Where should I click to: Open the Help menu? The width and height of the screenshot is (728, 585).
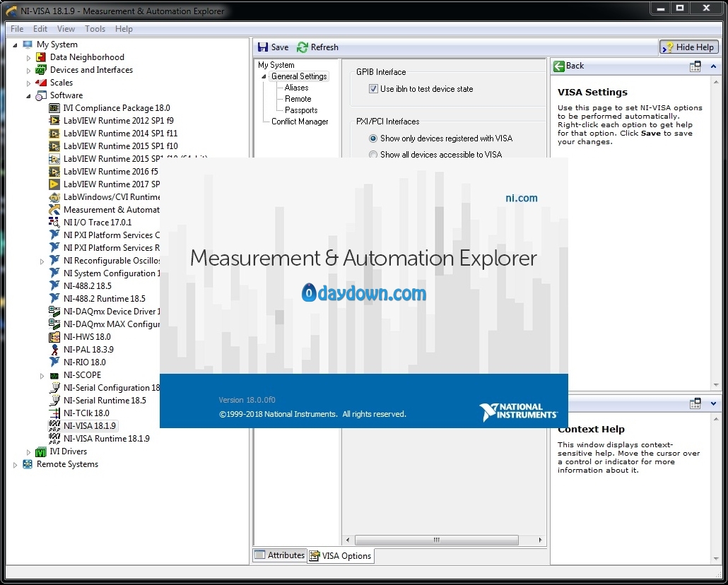[x=124, y=29]
